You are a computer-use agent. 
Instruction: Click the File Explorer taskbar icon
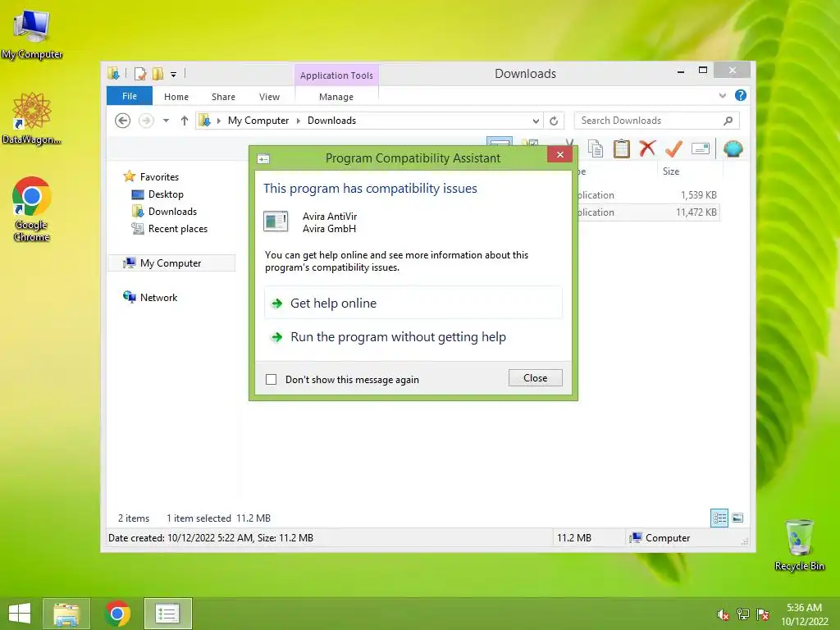tap(66, 614)
